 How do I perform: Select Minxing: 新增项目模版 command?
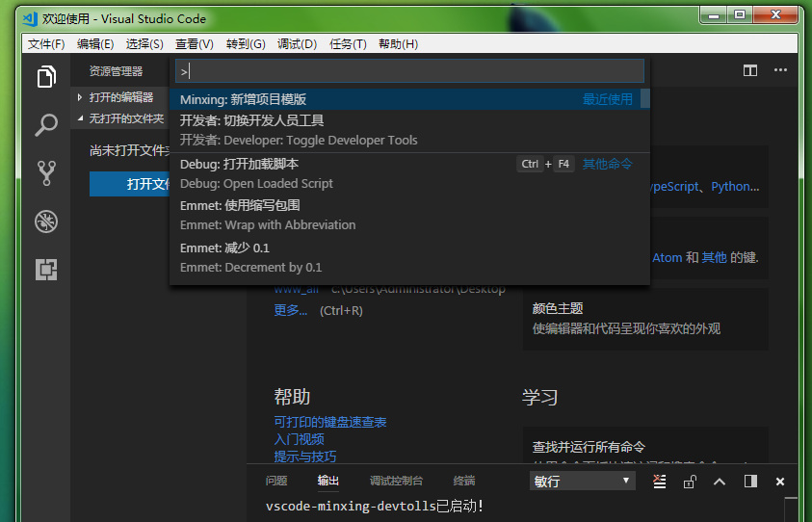(x=405, y=99)
